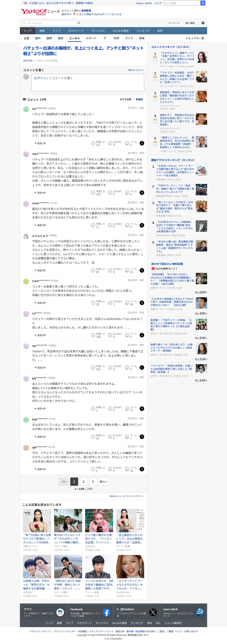Open the ランキング tab in blue bar
This screenshot has height=644, width=227.
click(143, 31)
